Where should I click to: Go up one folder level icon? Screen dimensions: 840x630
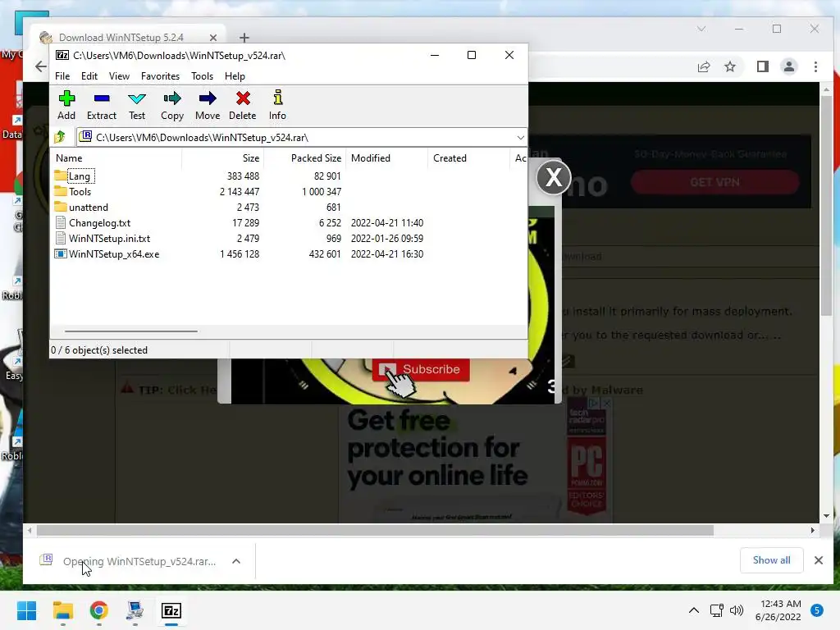(60, 137)
